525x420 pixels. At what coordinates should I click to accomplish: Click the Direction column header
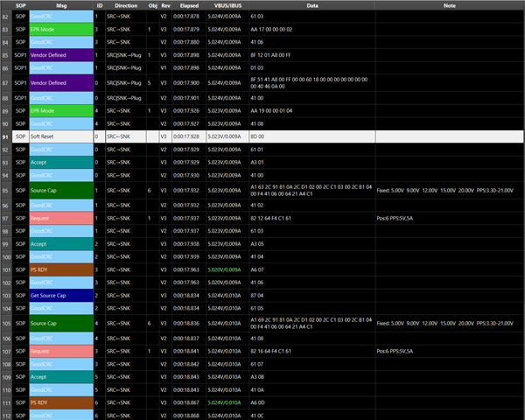(x=126, y=5)
